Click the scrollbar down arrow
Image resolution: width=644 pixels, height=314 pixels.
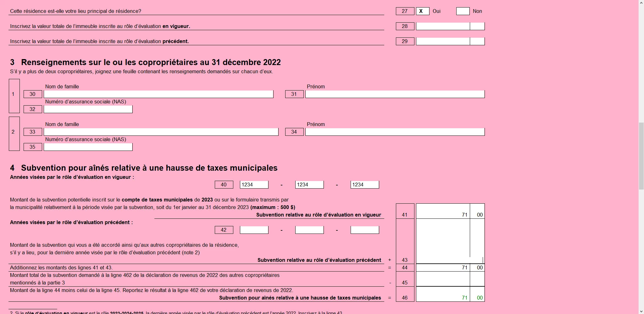(641, 311)
